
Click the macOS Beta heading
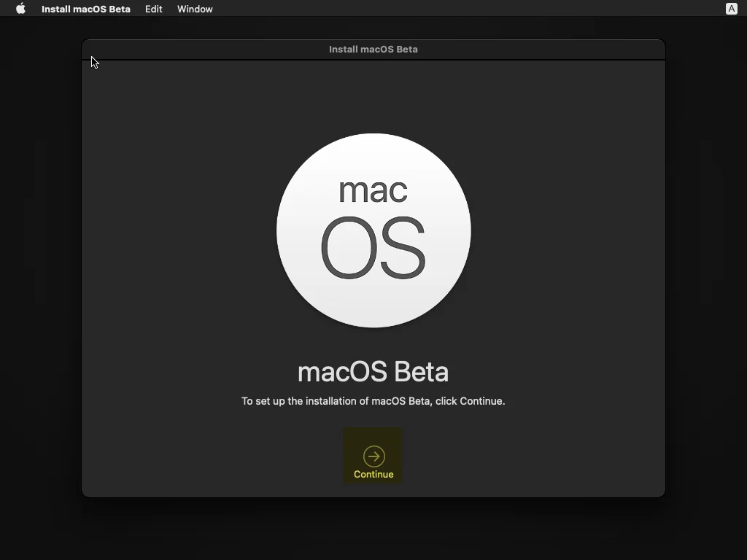(373, 372)
